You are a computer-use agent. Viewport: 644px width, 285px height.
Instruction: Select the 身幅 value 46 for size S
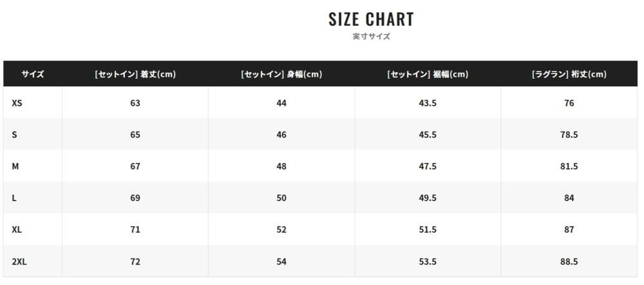[281, 135]
